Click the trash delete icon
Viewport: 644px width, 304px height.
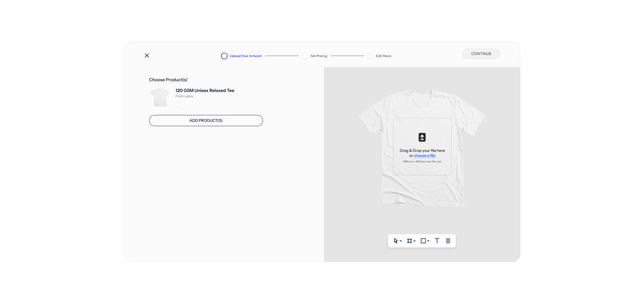click(448, 241)
